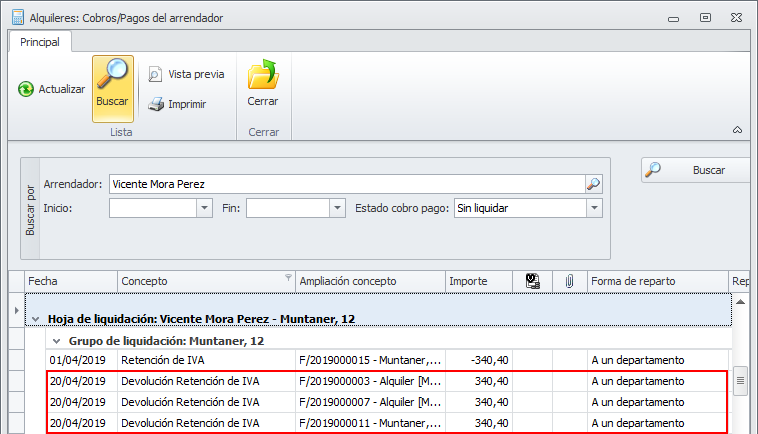Click the accounting status column header icon

532,281
